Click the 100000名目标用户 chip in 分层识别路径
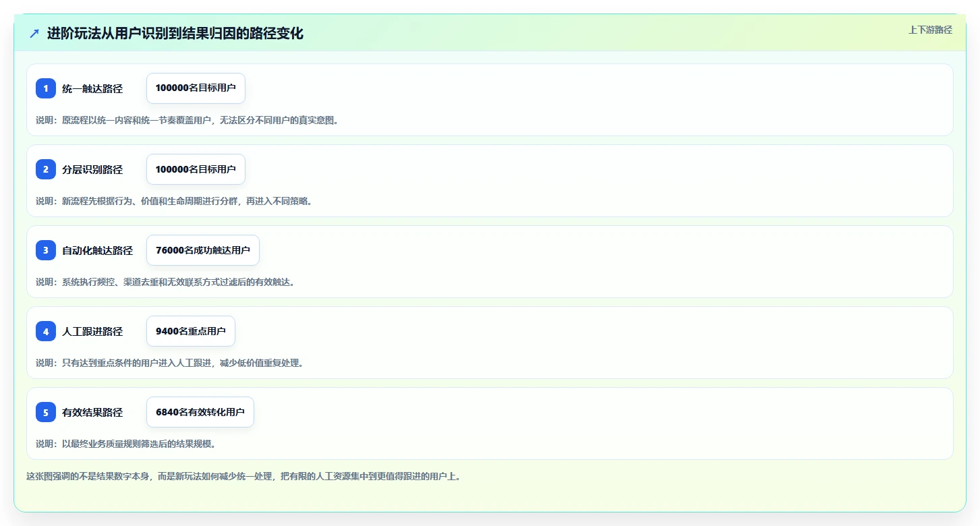The width and height of the screenshot is (980, 526). pos(196,169)
